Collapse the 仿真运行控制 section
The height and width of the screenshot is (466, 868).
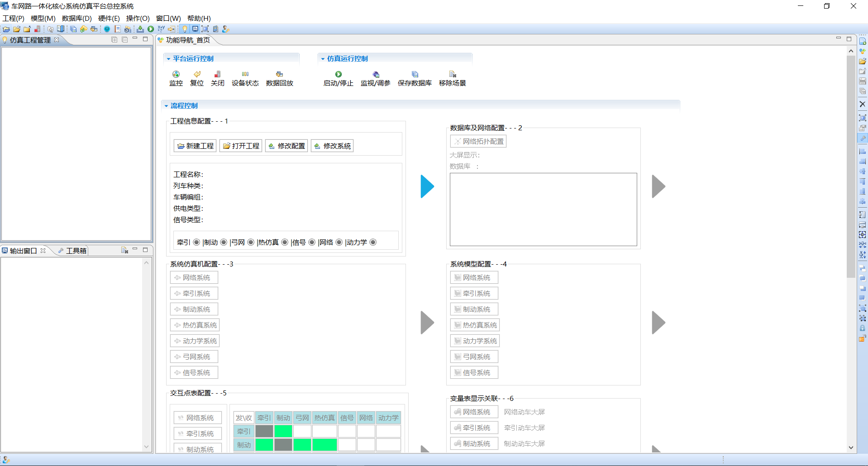(x=323, y=59)
